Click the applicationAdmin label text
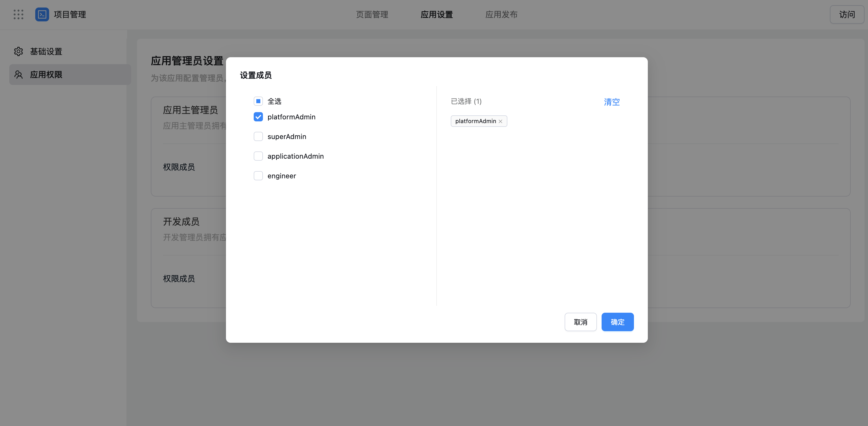 (x=296, y=156)
